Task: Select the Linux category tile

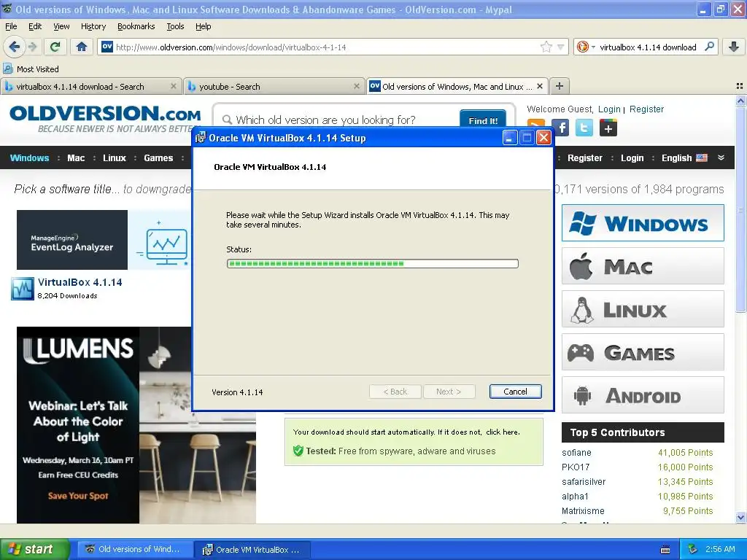Action: coord(643,309)
